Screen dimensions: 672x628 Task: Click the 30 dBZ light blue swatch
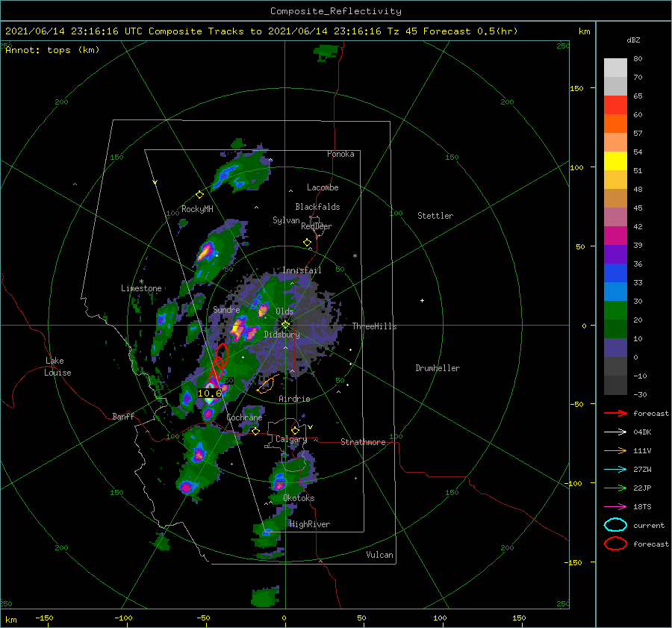(x=615, y=291)
